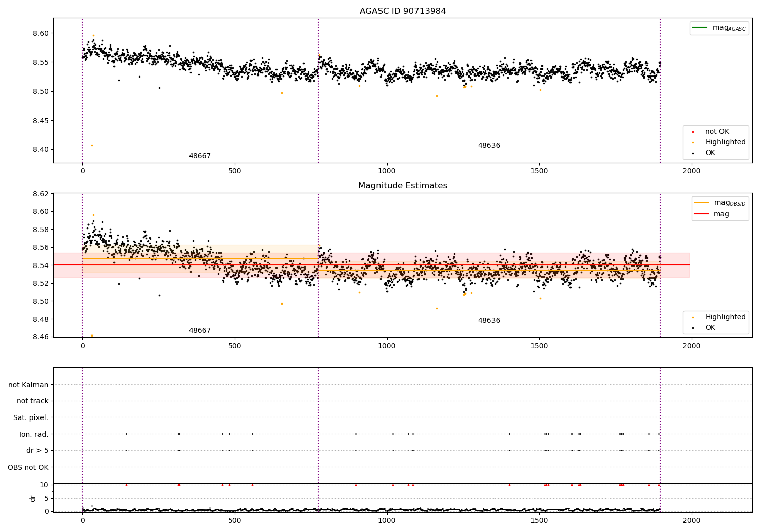The height and width of the screenshot is (532, 760).
Task: Click the orange mag line for obsid 48667
Action: click(x=200, y=258)
